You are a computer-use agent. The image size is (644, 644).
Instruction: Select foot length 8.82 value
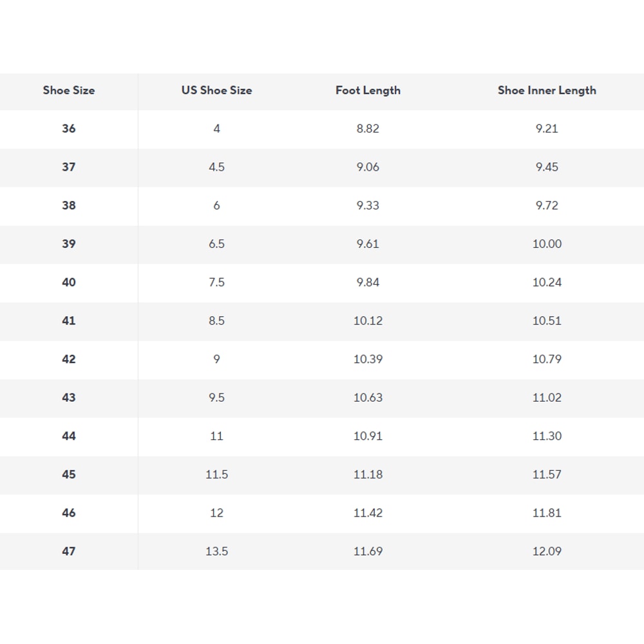click(x=368, y=129)
